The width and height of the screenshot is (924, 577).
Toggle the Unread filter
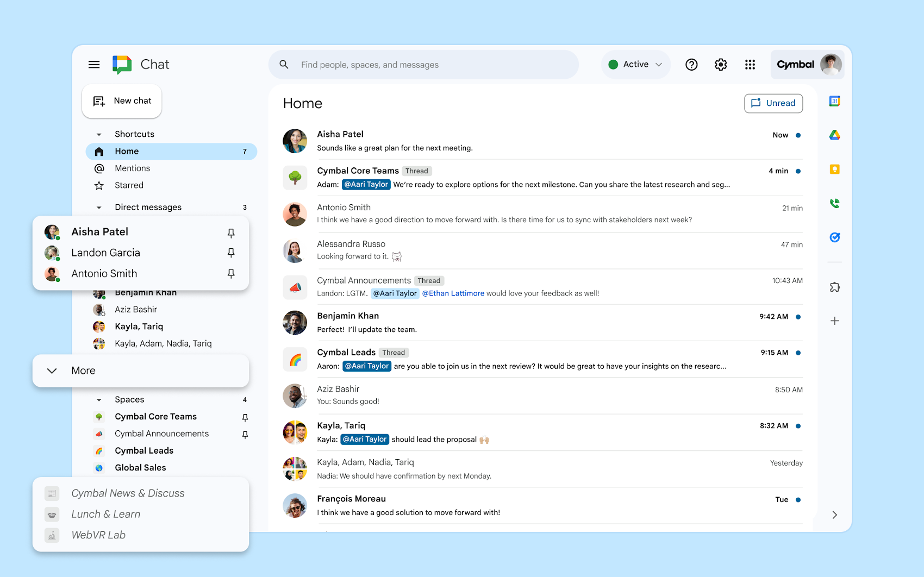click(x=773, y=103)
